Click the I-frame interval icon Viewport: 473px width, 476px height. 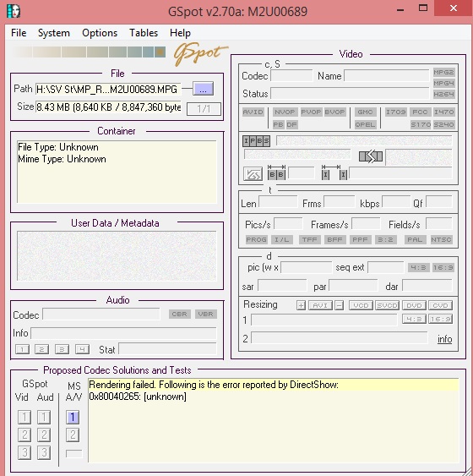[334, 172]
